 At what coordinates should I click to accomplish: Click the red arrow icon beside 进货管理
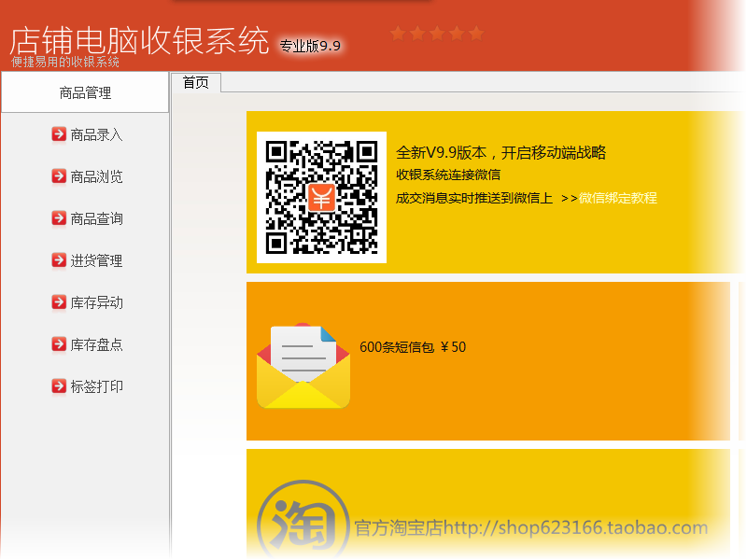[59, 260]
